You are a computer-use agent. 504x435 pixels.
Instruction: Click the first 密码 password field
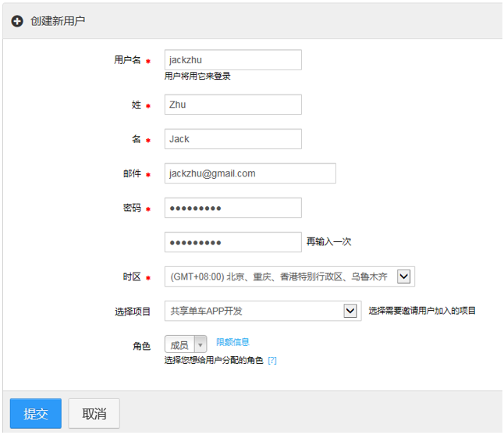(x=232, y=208)
